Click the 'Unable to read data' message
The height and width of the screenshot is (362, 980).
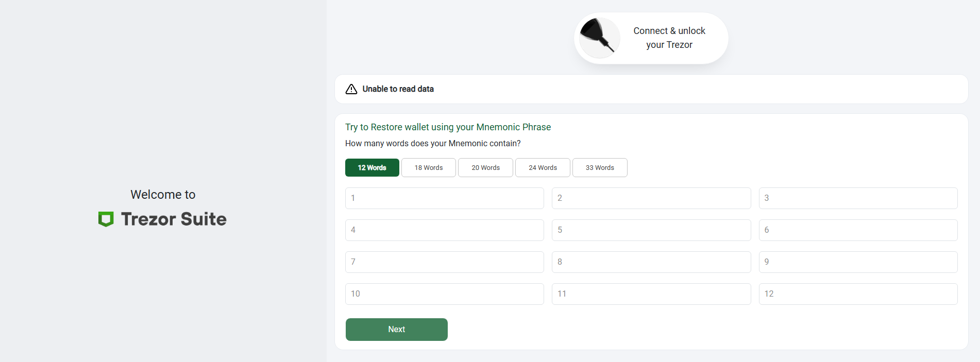pyautogui.click(x=398, y=89)
